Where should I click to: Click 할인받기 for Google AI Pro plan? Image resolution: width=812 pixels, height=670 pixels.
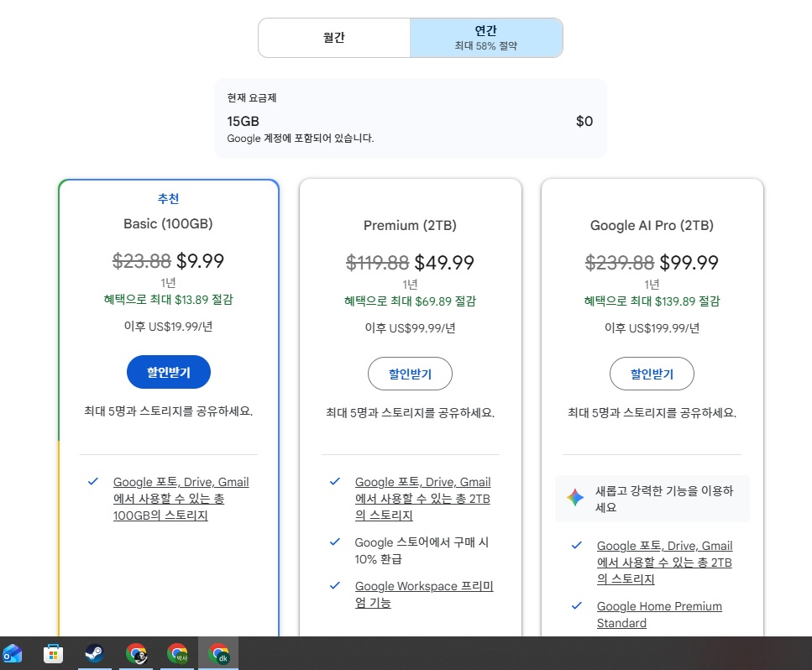point(652,374)
